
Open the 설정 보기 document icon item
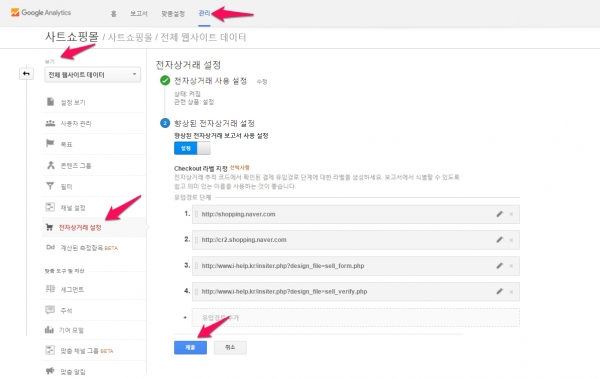(x=51, y=102)
